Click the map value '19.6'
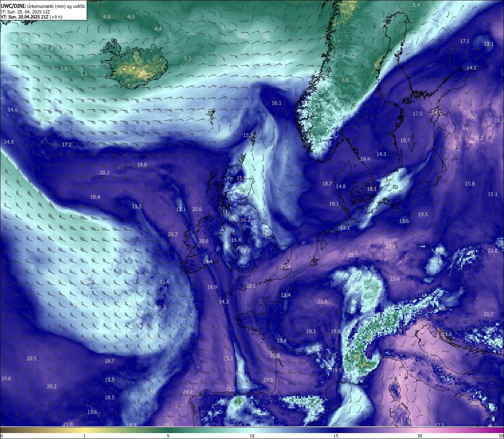504x439 pixels. click(x=6, y=379)
